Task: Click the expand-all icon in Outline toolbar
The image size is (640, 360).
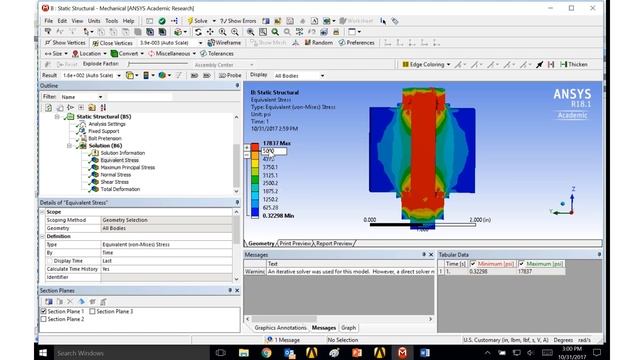Action: [x=81, y=107]
